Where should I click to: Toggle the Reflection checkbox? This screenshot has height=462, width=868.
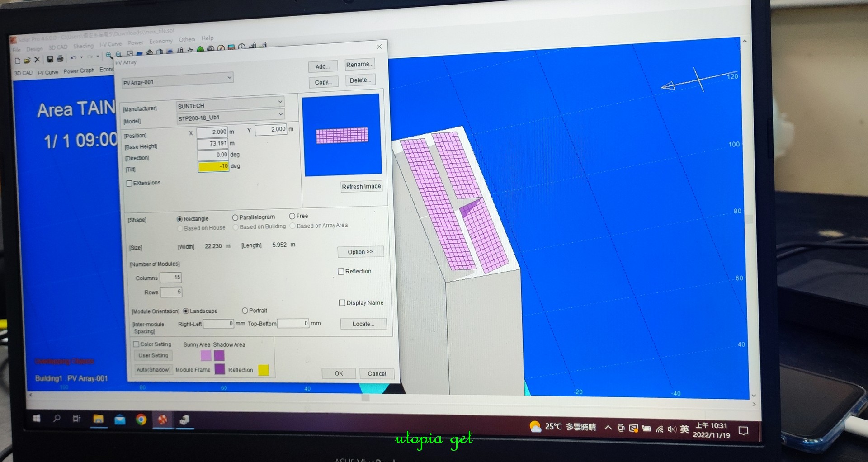(x=341, y=271)
